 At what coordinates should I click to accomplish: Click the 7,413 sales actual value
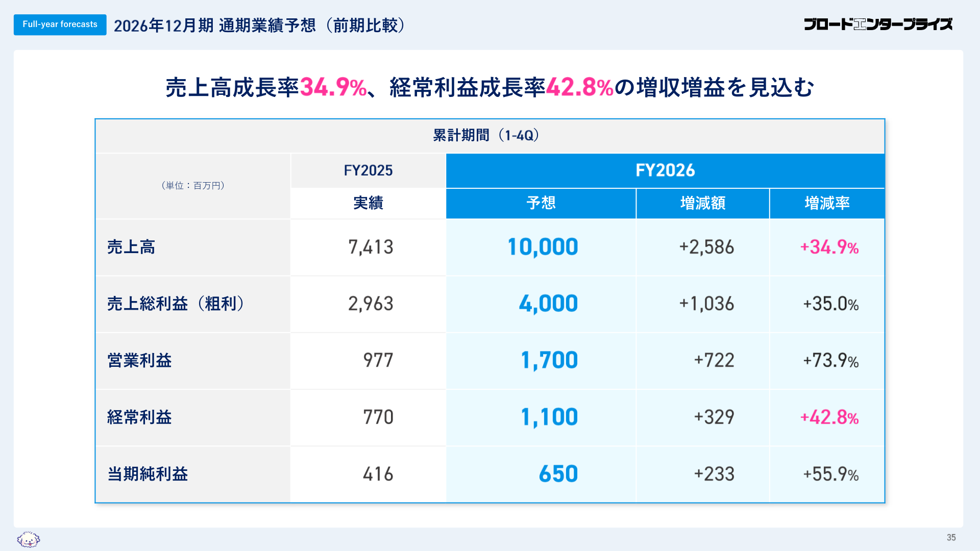[371, 247]
